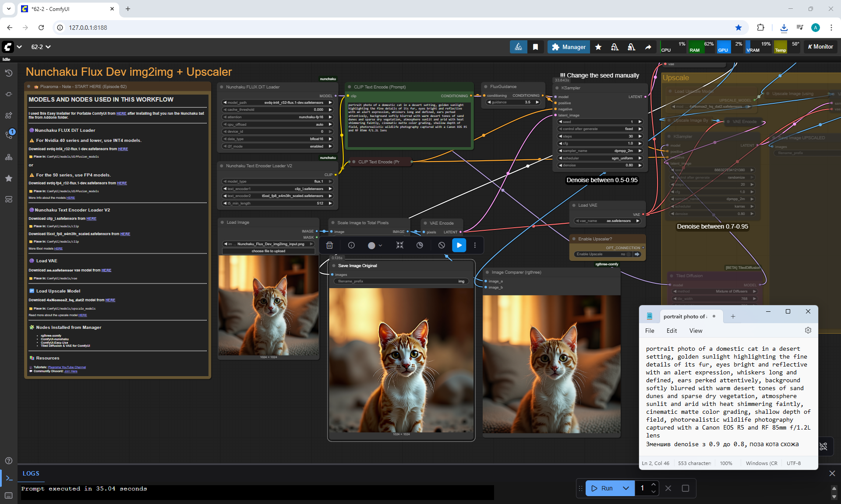Viewport: 841px width, 504px height.
Task: Toggle the bottom console panel icon
Action: click(x=9, y=478)
